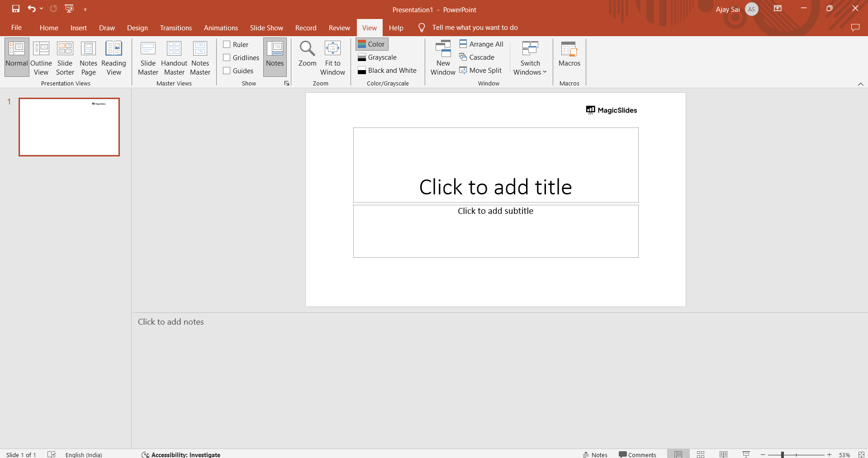Image resolution: width=868 pixels, height=458 pixels.
Task: Click the Zoom magnifier icon
Action: 307,50
